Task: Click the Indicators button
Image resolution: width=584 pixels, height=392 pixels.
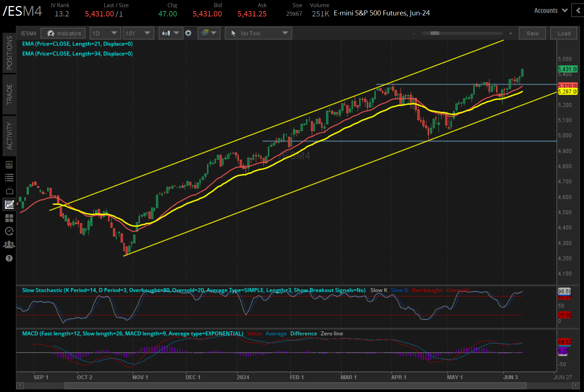Action: click(63, 33)
